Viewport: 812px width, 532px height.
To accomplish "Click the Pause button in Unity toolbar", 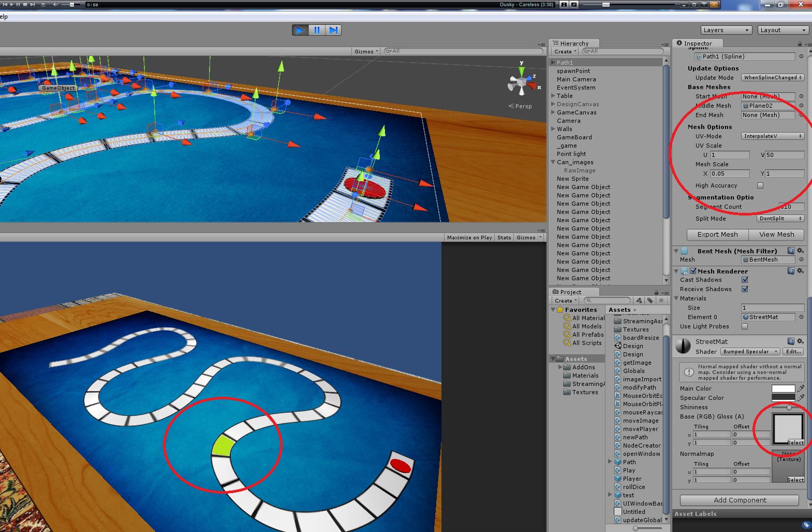I will point(317,30).
